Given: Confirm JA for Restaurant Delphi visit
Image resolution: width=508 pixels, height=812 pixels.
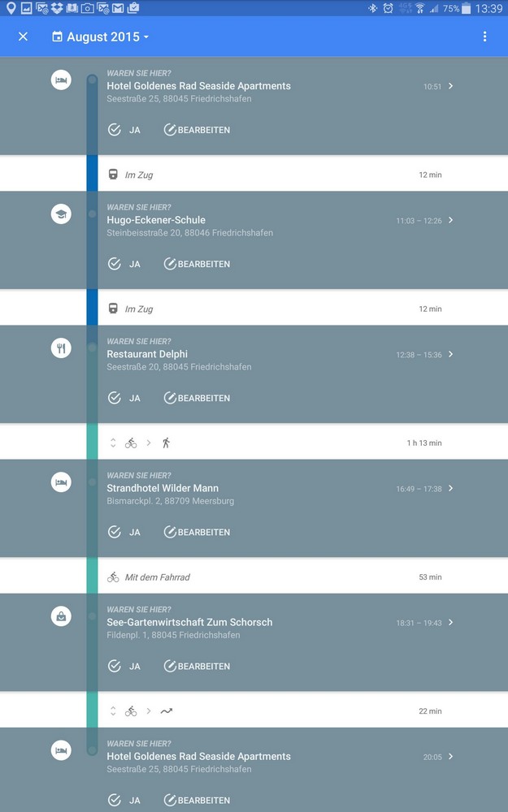Looking at the screenshot, I should coord(124,398).
